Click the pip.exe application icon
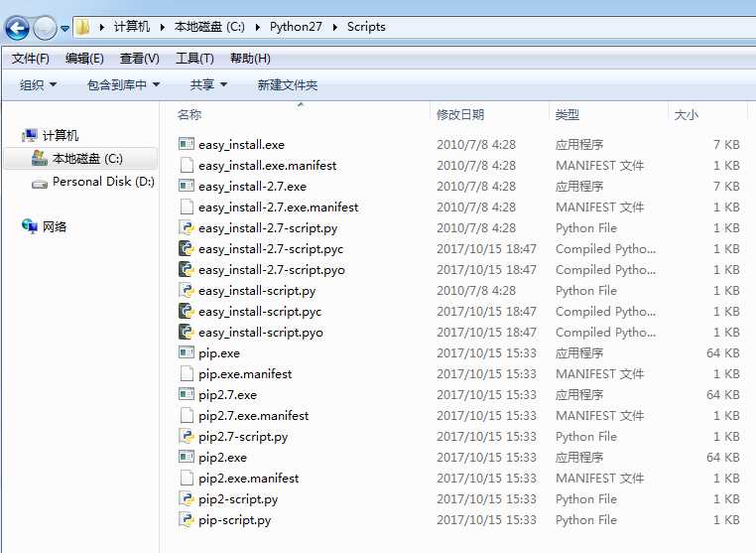Viewport: 756px width, 553px height. coord(187,352)
